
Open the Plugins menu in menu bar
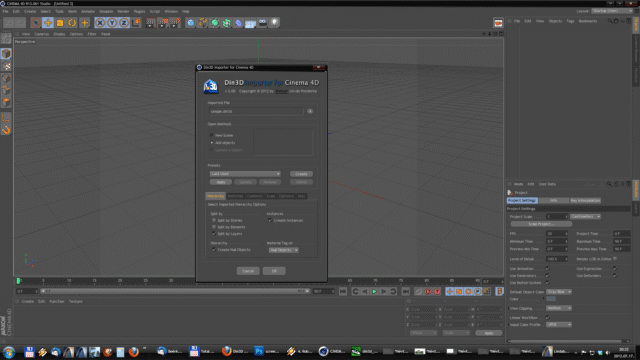click(139, 11)
